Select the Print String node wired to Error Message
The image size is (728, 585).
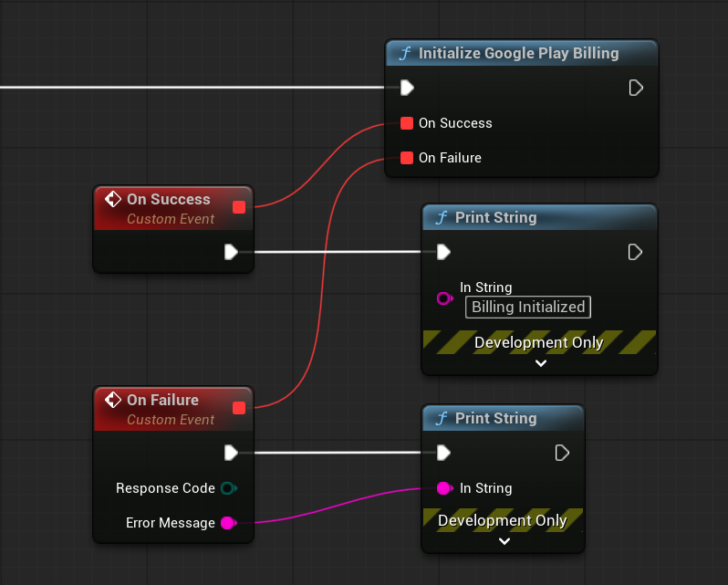tap(496, 418)
